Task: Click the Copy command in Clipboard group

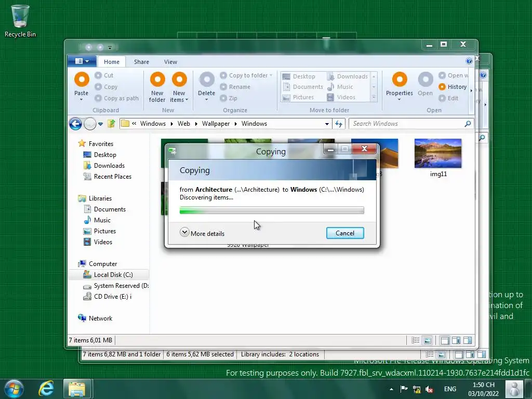Action: 106,87
